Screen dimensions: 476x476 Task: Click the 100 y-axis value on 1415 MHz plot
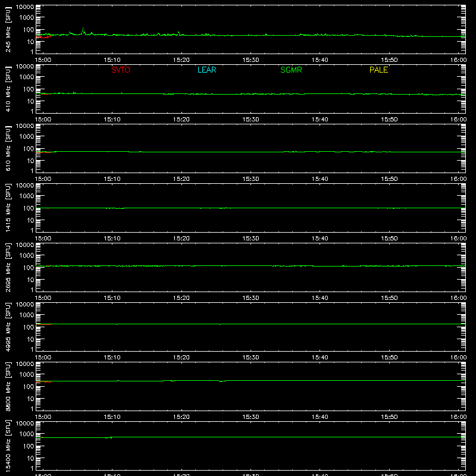pos(29,208)
